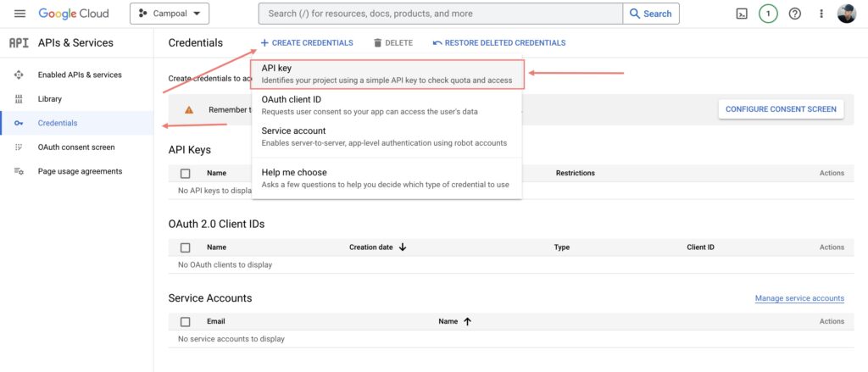Sort service accounts by Name arrow
The image size is (868, 372).
coord(467,322)
